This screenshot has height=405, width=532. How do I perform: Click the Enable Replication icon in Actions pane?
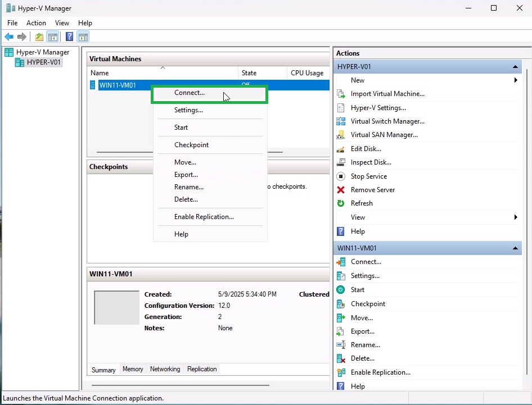[x=341, y=372]
